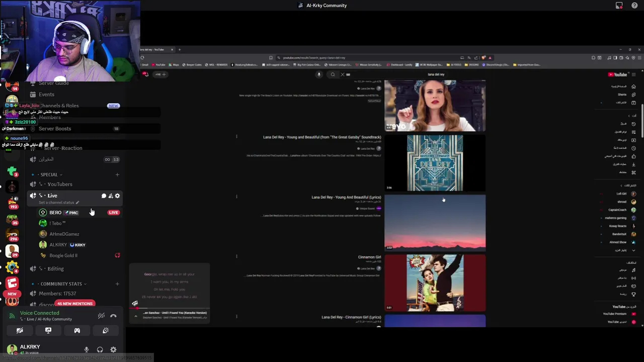This screenshot has height=362, width=644.
Task: Expand mini player with chevron arrow
Action: [x=135, y=316]
